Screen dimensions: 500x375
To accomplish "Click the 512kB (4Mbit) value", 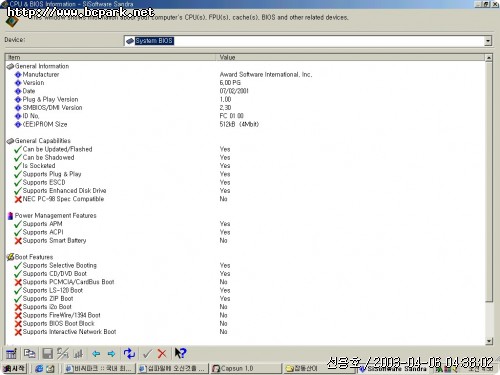I will [239, 124].
